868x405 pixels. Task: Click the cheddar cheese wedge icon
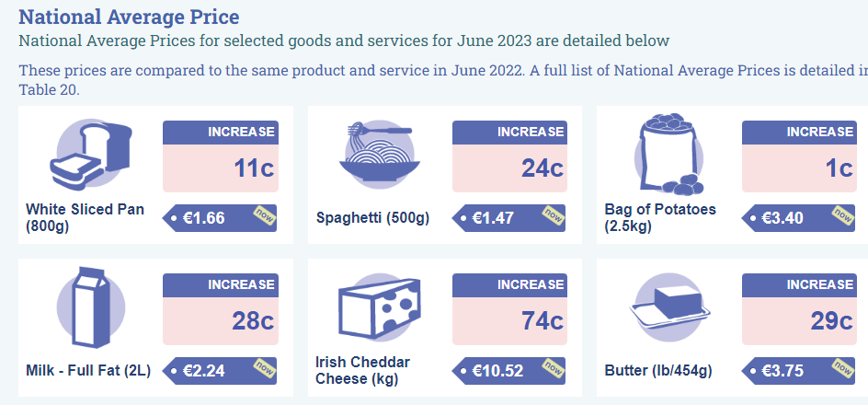(x=379, y=307)
